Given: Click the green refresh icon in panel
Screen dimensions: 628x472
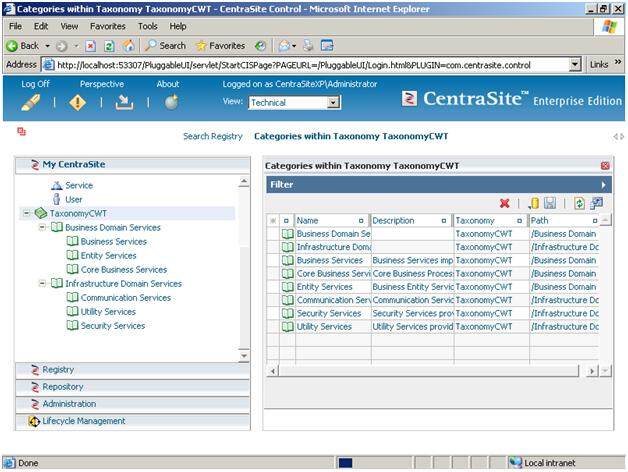Looking at the screenshot, I should point(579,203).
